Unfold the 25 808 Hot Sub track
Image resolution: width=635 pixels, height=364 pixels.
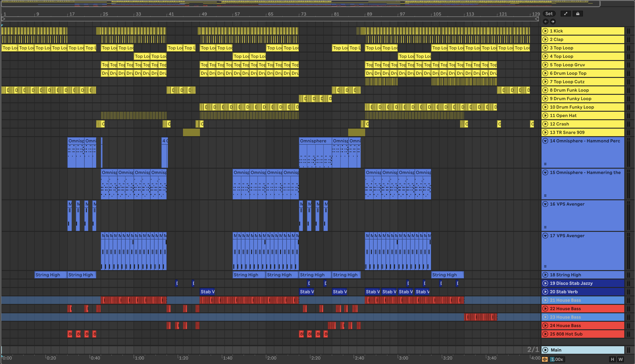[x=545, y=334]
